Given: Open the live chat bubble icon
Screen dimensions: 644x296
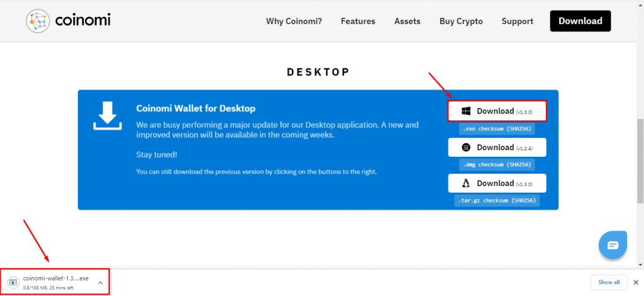Looking at the screenshot, I should tap(613, 246).
